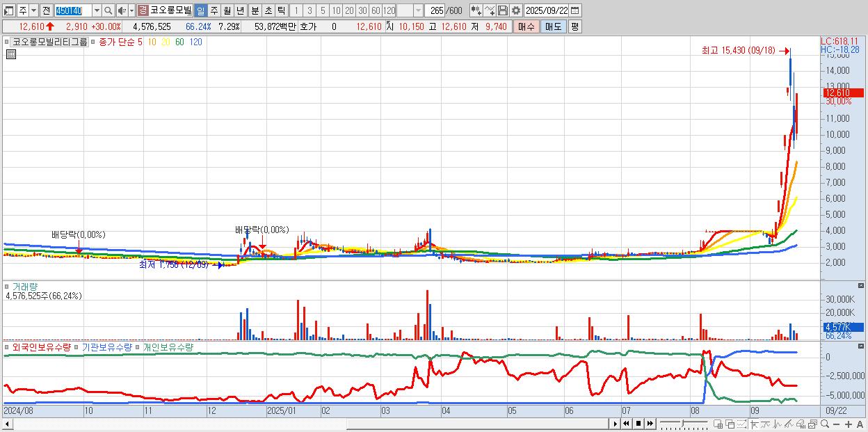
Task: Click the add candlestick indicator icon
Action: click(x=477, y=10)
